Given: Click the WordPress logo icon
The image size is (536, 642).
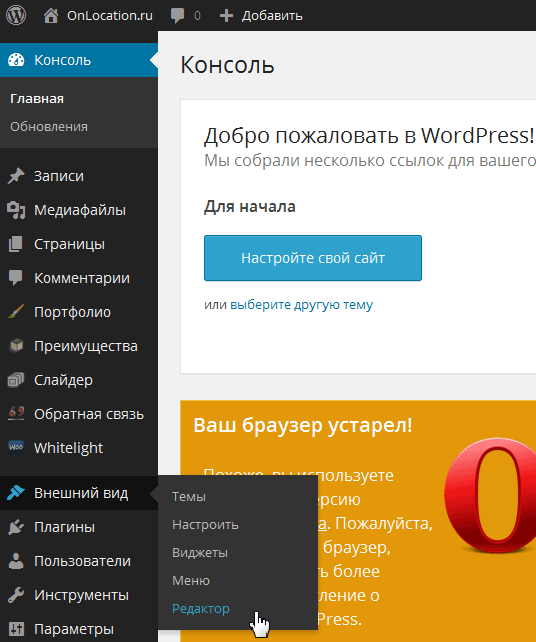Looking at the screenshot, I should pyautogui.click(x=16, y=16).
